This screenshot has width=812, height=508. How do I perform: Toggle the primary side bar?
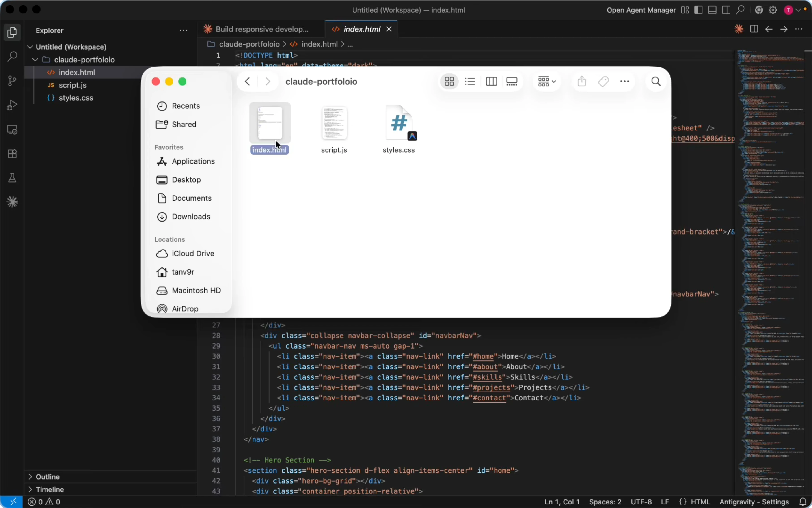pos(698,10)
